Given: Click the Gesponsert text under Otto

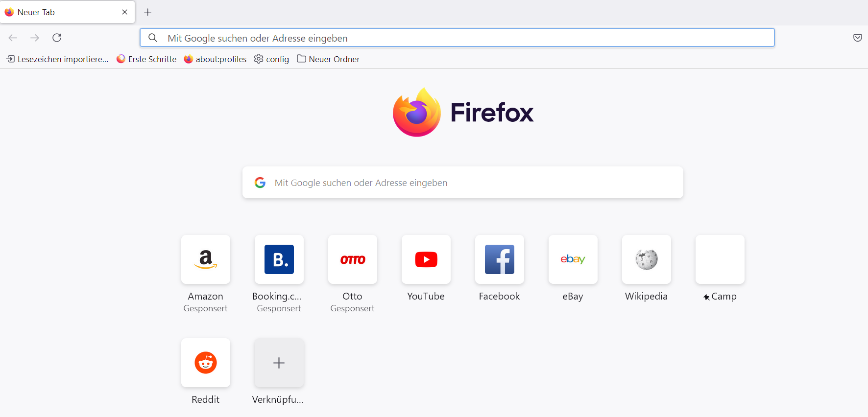Looking at the screenshot, I should point(353,308).
